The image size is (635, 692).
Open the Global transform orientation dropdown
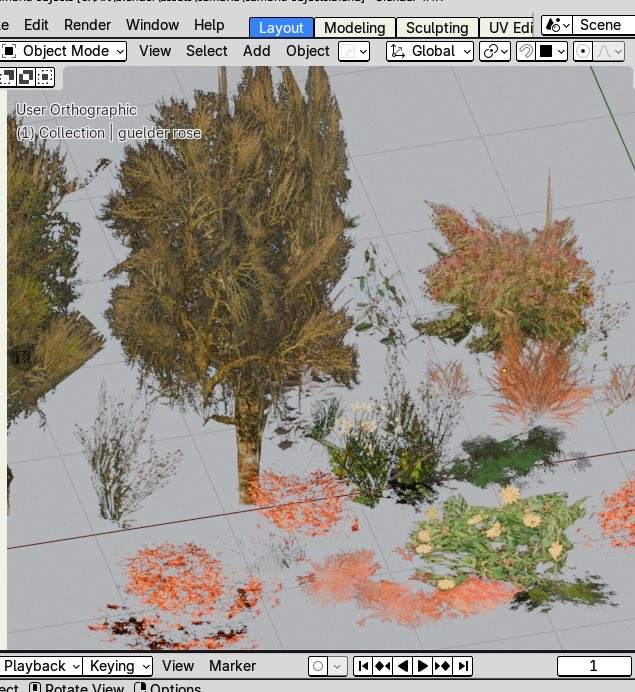click(x=430, y=52)
